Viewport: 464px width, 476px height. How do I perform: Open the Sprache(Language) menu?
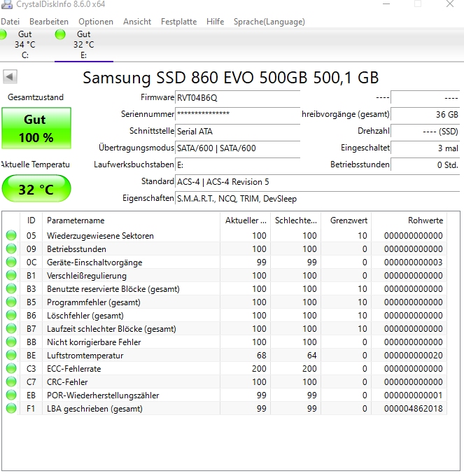pos(269,22)
